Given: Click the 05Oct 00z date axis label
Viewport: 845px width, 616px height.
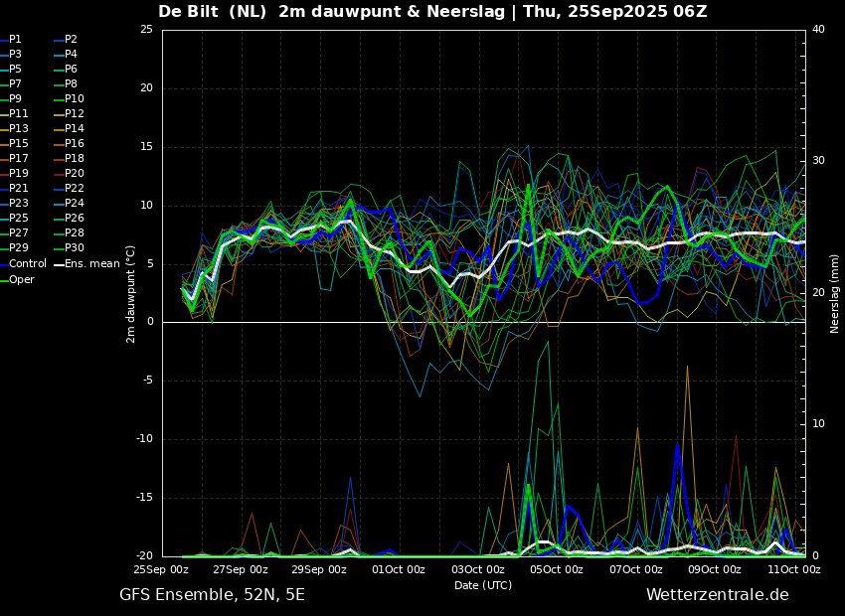Looking at the screenshot, I should pyautogui.click(x=556, y=569).
